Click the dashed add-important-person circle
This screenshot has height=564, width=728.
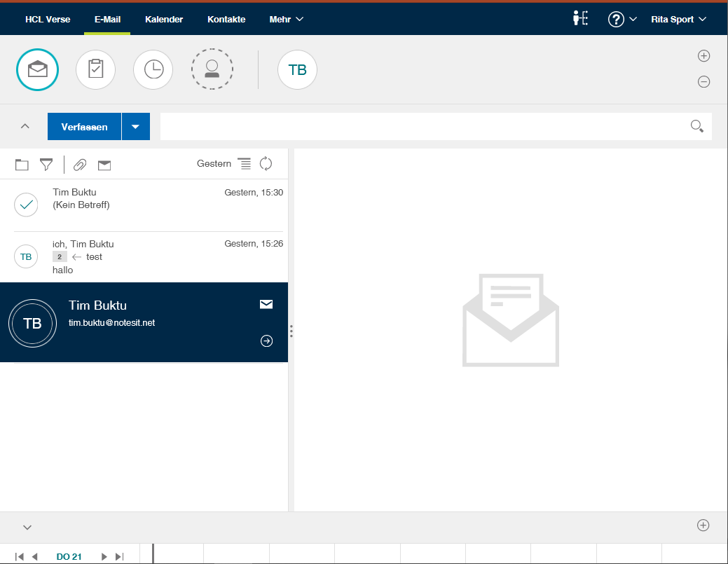[x=212, y=70]
